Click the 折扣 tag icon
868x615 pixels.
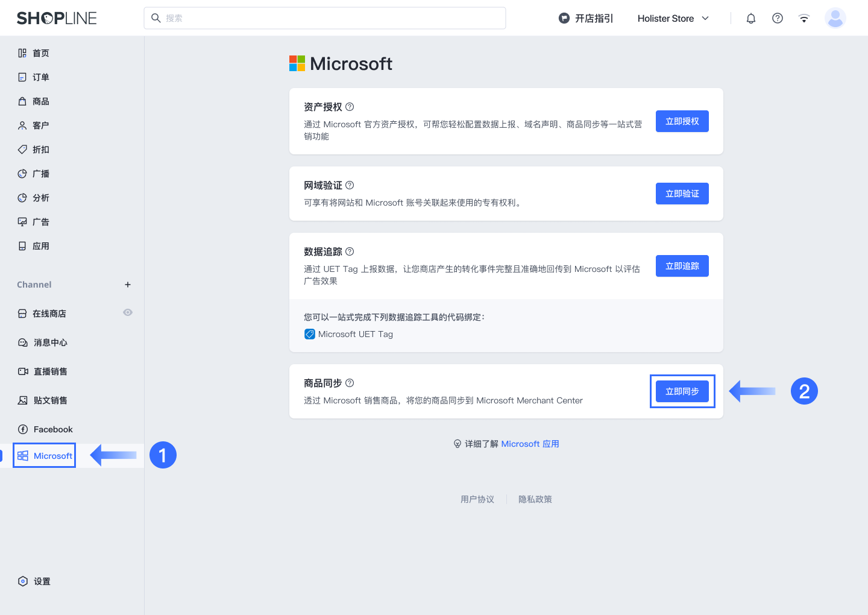22,150
